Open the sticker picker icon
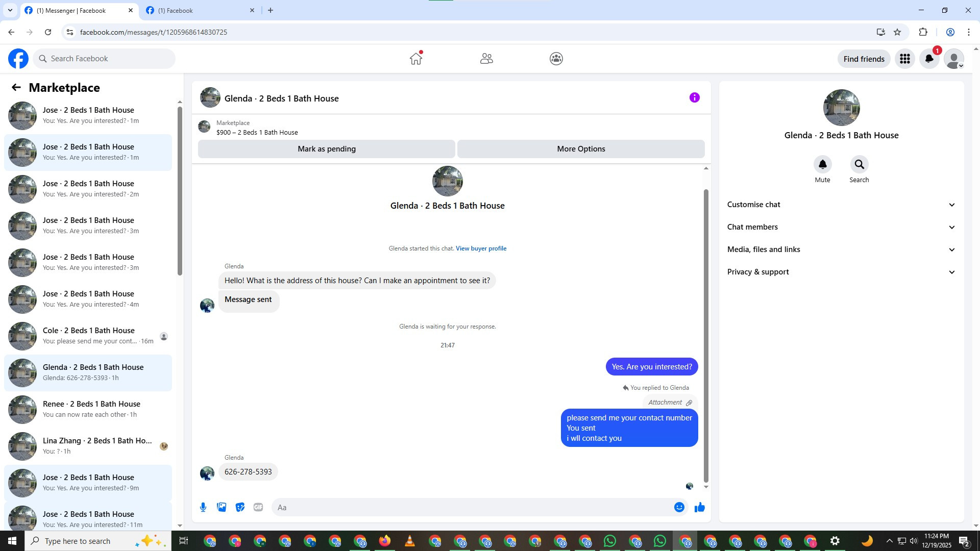The height and width of the screenshot is (551, 980). [x=240, y=507]
